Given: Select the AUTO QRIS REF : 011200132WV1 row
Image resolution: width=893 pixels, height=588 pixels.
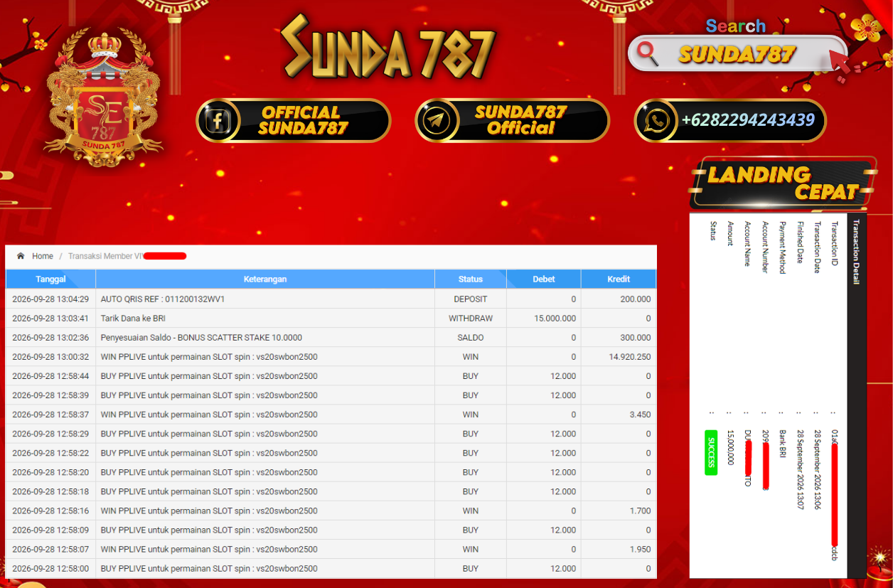Looking at the screenshot, I should click(331, 299).
